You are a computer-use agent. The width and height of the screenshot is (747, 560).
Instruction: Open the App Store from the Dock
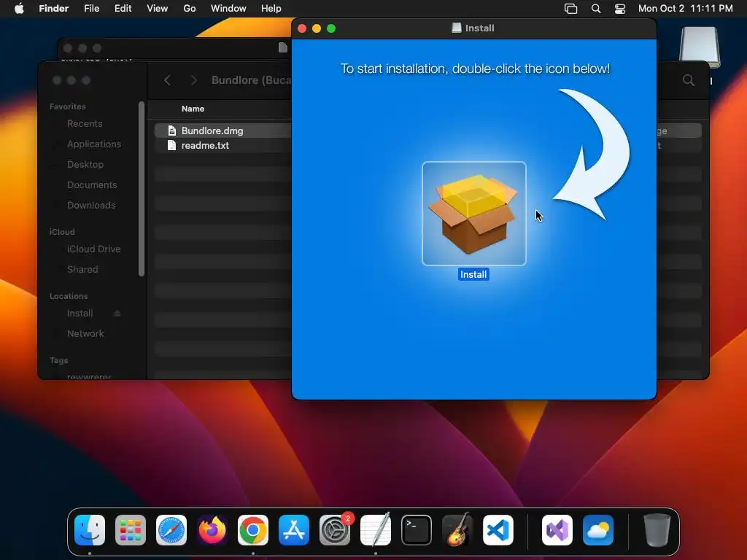pyautogui.click(x=294, y=530)
